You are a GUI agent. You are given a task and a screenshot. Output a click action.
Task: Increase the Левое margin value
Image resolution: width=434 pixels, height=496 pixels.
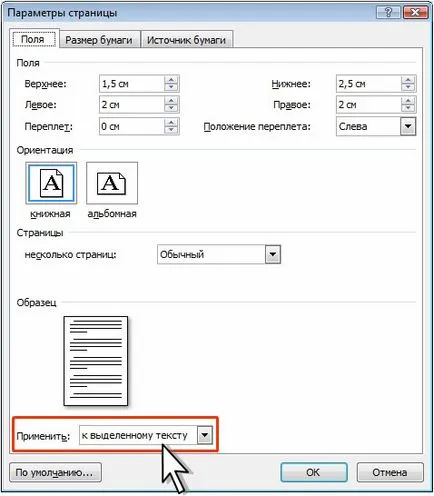click(172, 100)
